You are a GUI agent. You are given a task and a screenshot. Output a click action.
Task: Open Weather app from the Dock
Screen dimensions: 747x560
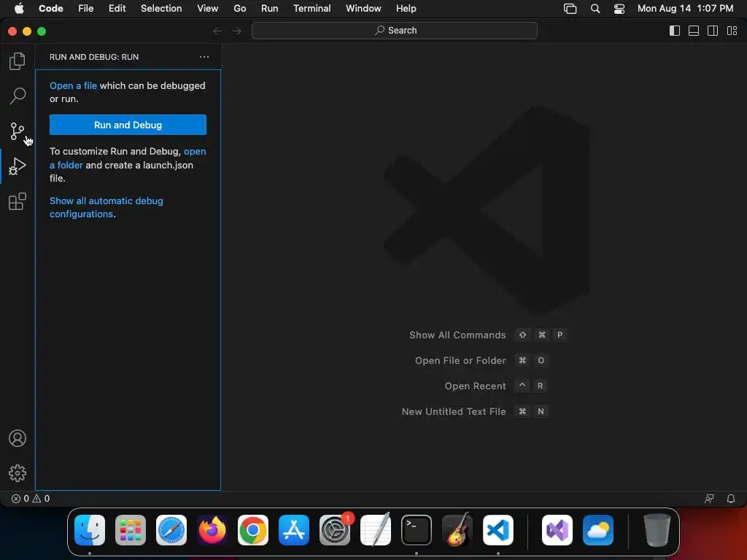[598, 530]
